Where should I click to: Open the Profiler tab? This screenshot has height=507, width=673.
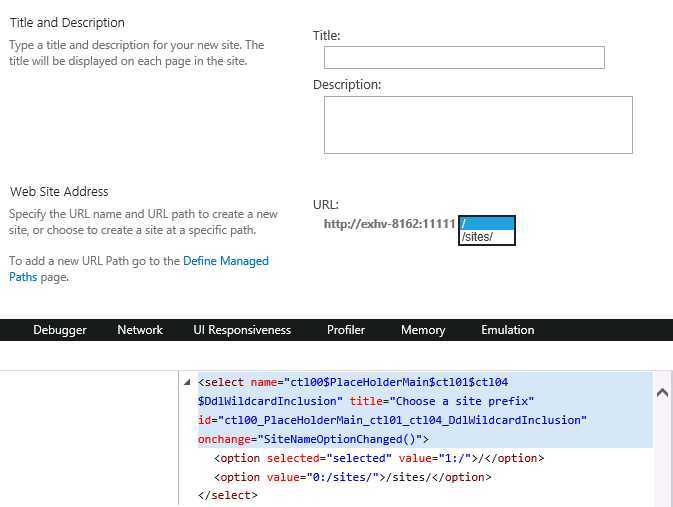346,330
